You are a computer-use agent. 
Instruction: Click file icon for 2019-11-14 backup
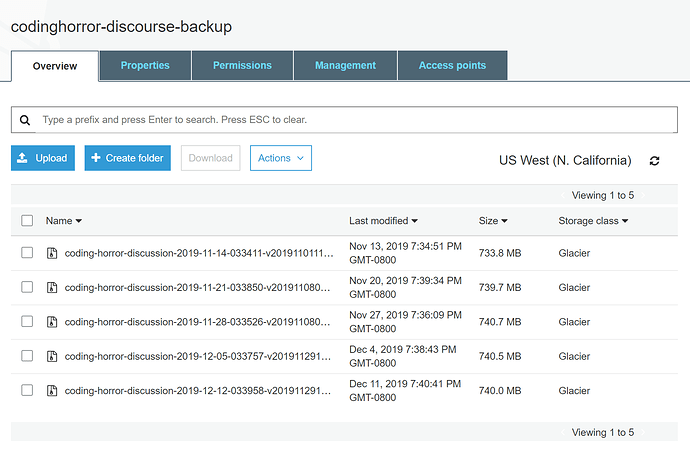tap(52, 253)
